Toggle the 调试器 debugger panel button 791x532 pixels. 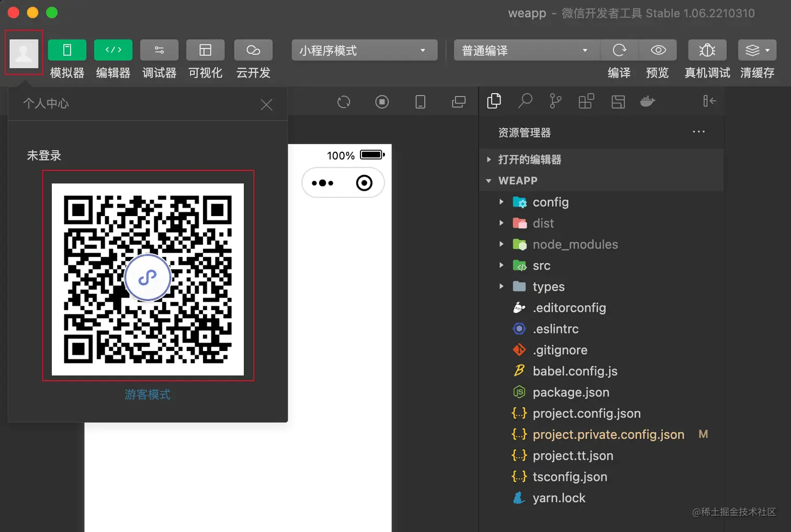pyautogui.click(x=160, y=50)
